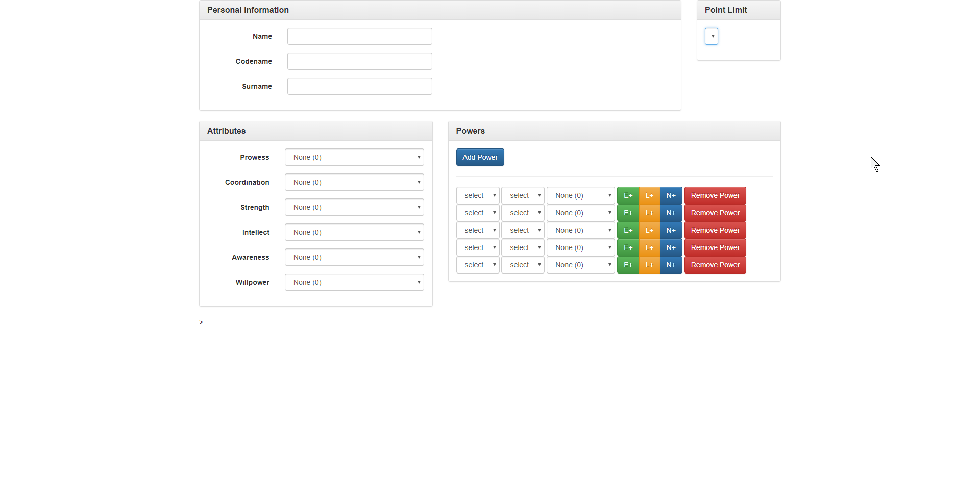Viewport: 980px width, 497px height.
Task: Choose a Strength value from its dropdown
Action: click(x=354, y=207)
